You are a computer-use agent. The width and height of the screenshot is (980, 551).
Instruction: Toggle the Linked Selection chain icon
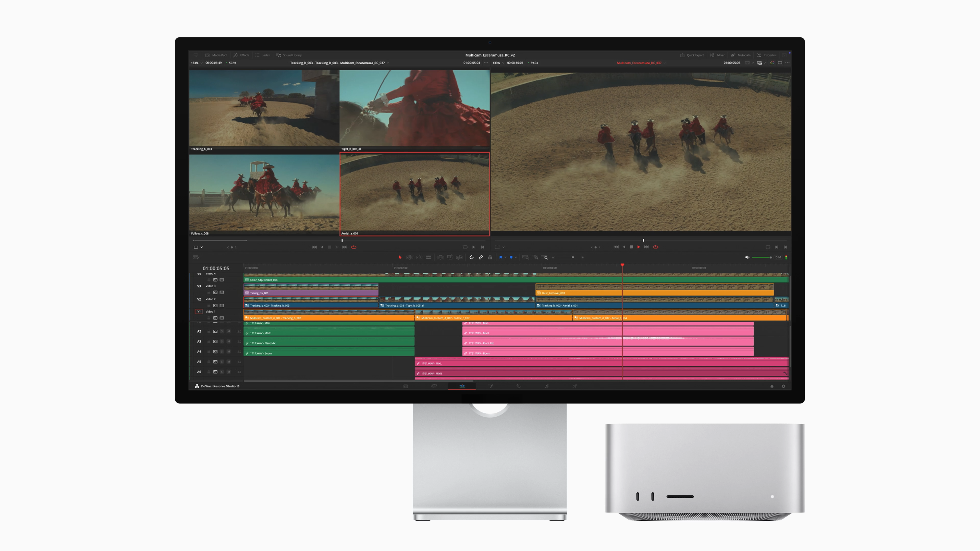click(x=481, y=257)
